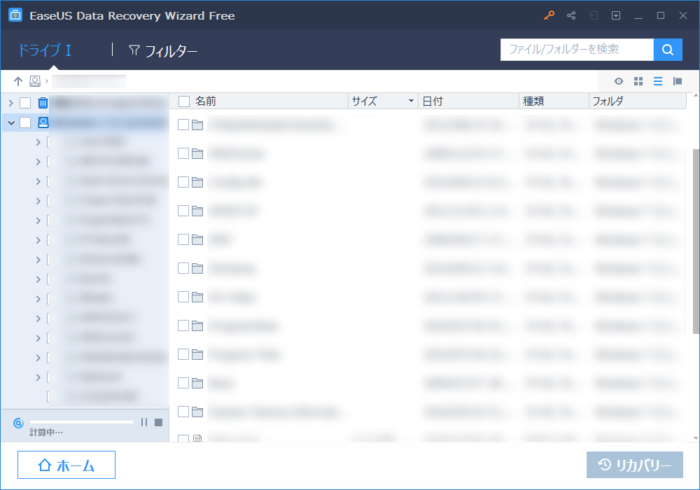Stop the running scan
Viewport: 700px width, 490px height.
[158, 422]
